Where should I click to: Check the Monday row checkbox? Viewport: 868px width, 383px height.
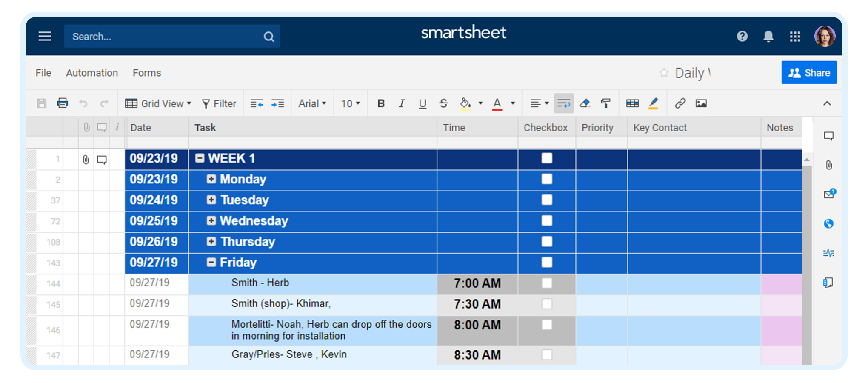coord(547,179)
